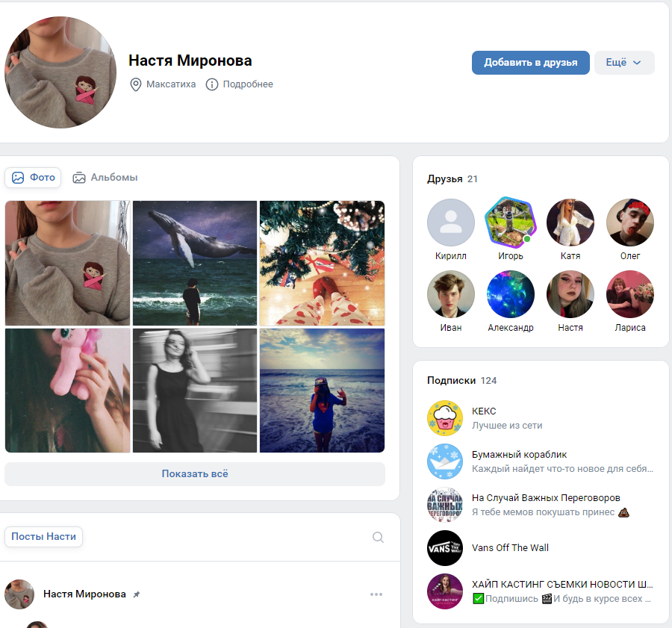The image size is (672, 628).
Task: Open the Подробнее details link
Action: point(248,84)
